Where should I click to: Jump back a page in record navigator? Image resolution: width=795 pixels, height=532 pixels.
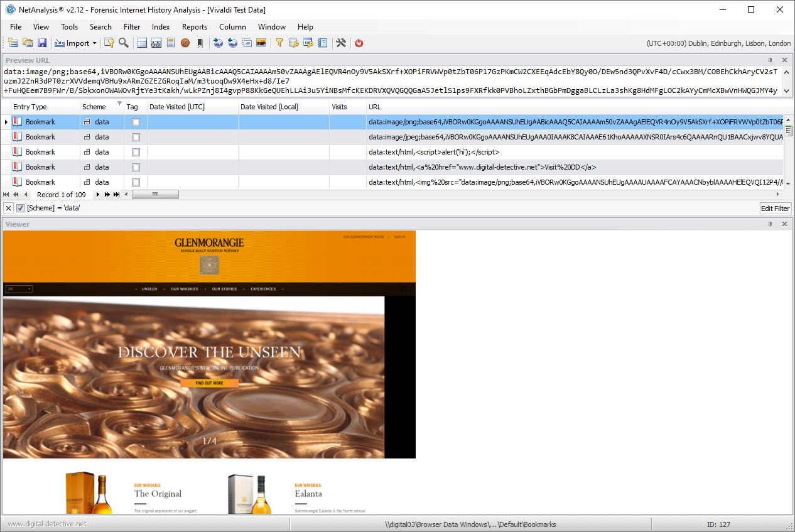pos(16,195)
